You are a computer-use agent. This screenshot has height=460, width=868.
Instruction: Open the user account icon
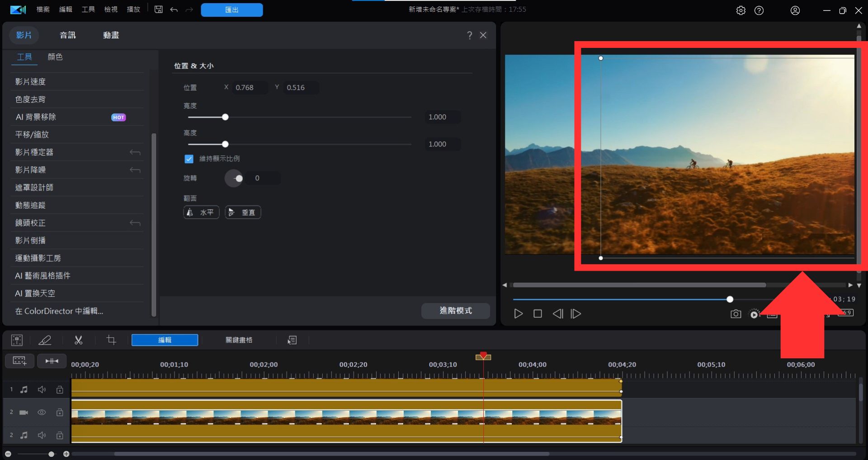click(x=795, y=10)
